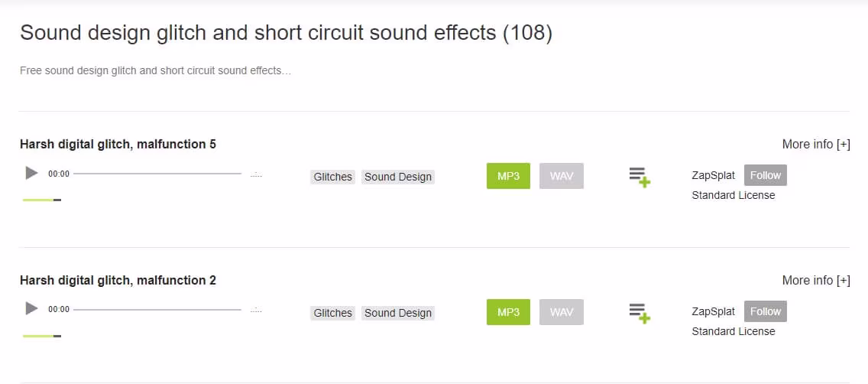This screenshot has height=384, width=868.
Task: Add malfunction 5 sound to a list
Action: [639, 177]
